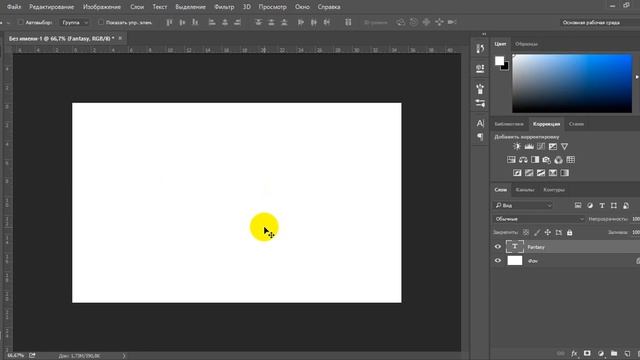The height and width of the screenshot is (360, 640).
Task: Add a Threshold adjustment
Action: pos(541,173)
